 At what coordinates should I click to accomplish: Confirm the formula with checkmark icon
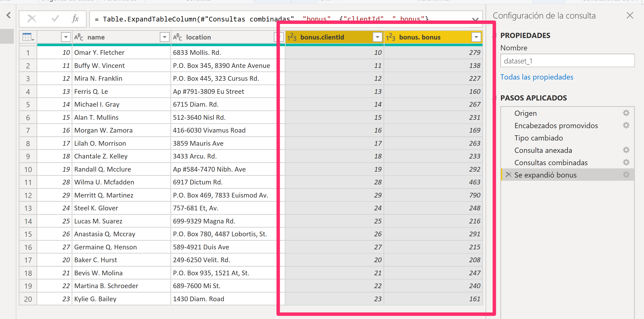pyautogui.click(x=55, y=19)
